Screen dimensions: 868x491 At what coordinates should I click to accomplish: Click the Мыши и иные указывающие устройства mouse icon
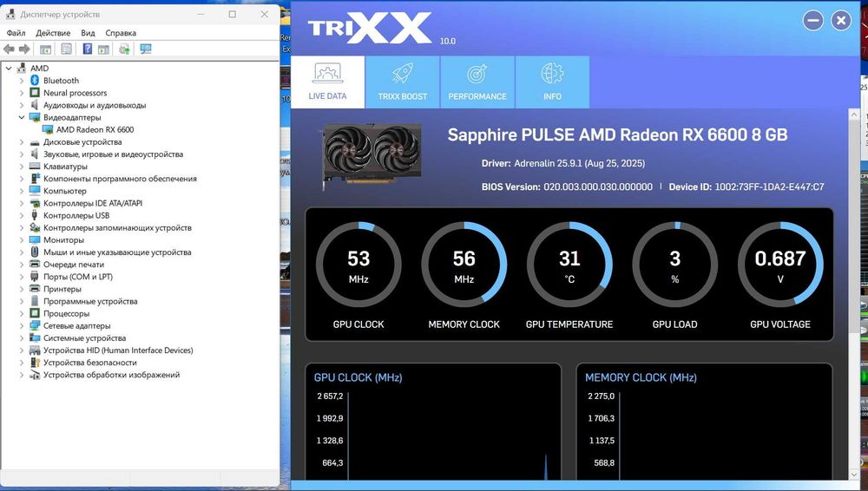[x=35, y=252]
